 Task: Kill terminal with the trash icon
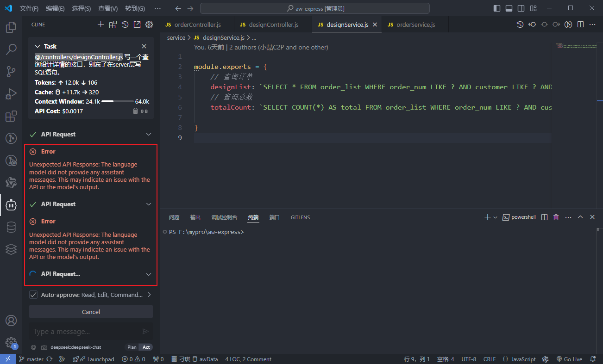(x=556, y=217)
